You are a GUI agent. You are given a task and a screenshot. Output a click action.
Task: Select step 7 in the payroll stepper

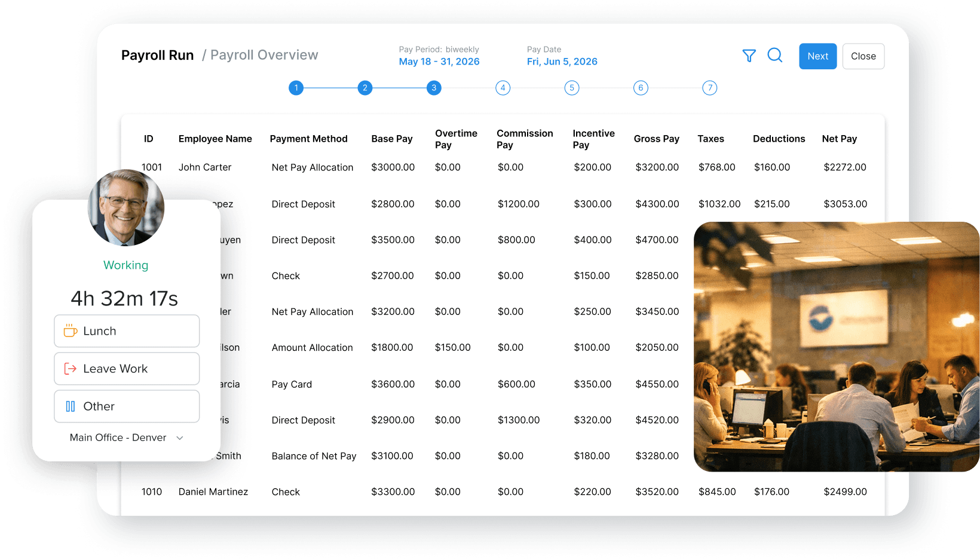709,87
